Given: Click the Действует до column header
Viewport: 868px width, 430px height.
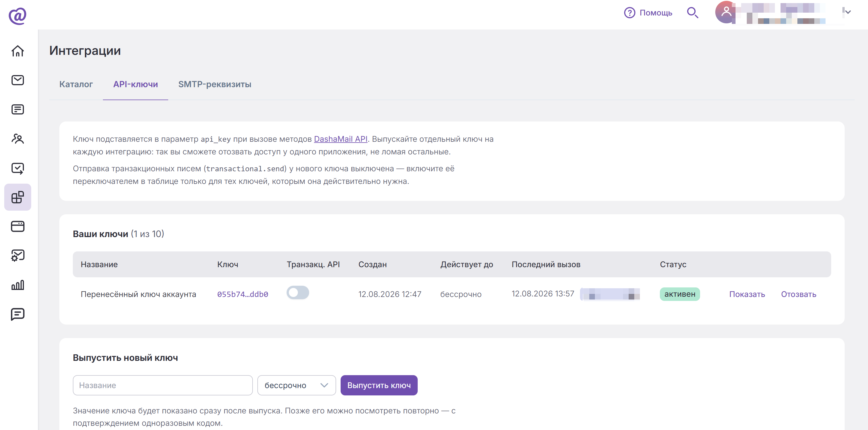Looking at the screenshot, I should 467,265.
